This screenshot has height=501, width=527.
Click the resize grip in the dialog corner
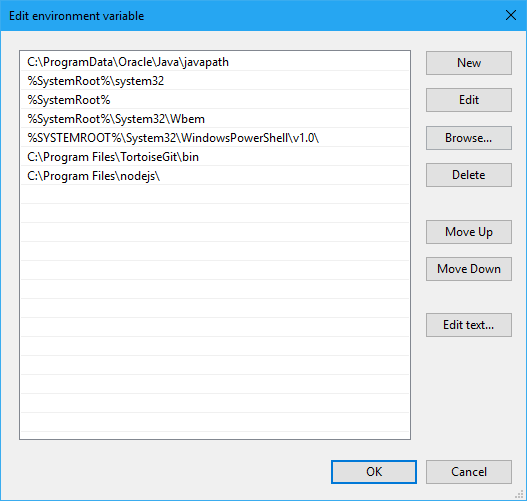click(519, 494)
